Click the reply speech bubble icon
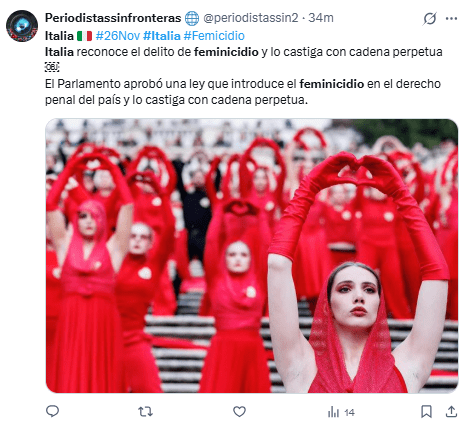This screenshot has width=466, height=427. [52, 411]
